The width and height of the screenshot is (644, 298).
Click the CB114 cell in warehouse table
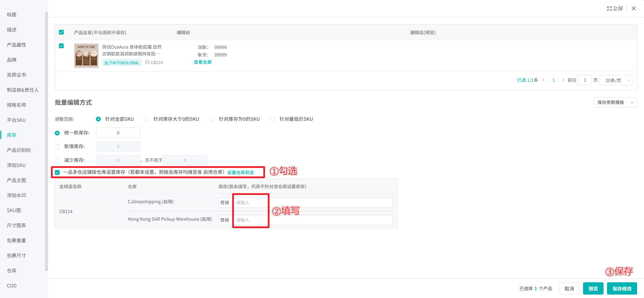66,211
